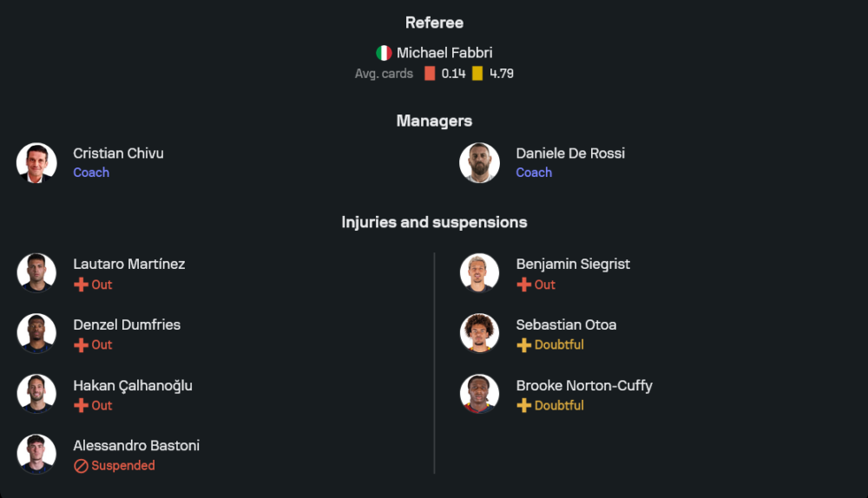
Task: Select Hakan Çalhanoğlu from the injuries list
Action: click(132, 386)
